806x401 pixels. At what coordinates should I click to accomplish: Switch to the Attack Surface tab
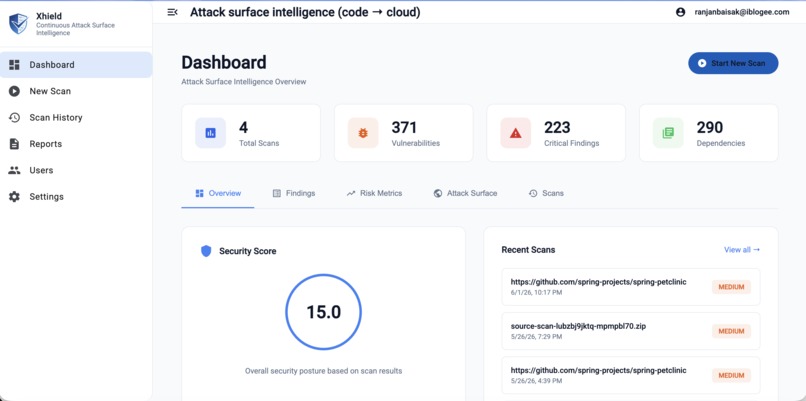(x=465, y=193)
